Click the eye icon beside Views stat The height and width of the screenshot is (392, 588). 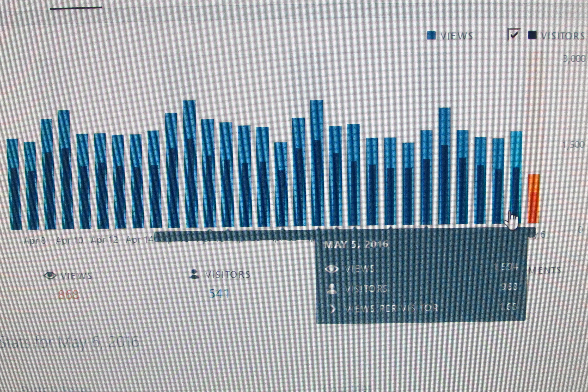(50, 275)
